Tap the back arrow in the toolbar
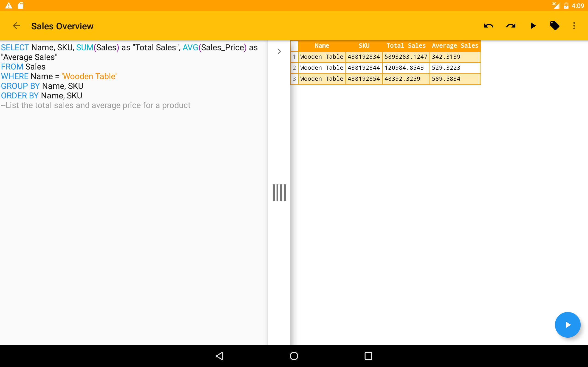Screen dimensions: 588x367 point(16,26)
